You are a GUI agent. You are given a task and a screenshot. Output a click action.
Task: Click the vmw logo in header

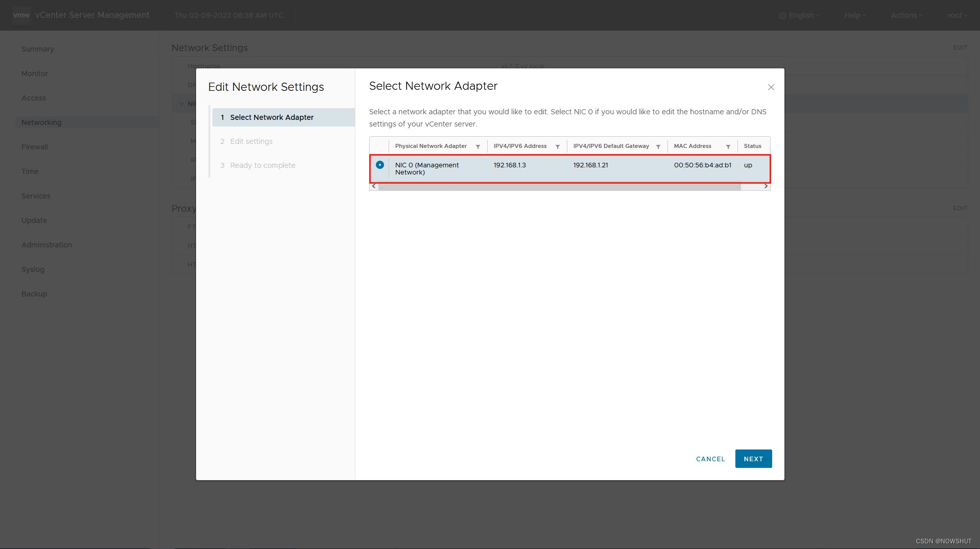click(21, 15)
